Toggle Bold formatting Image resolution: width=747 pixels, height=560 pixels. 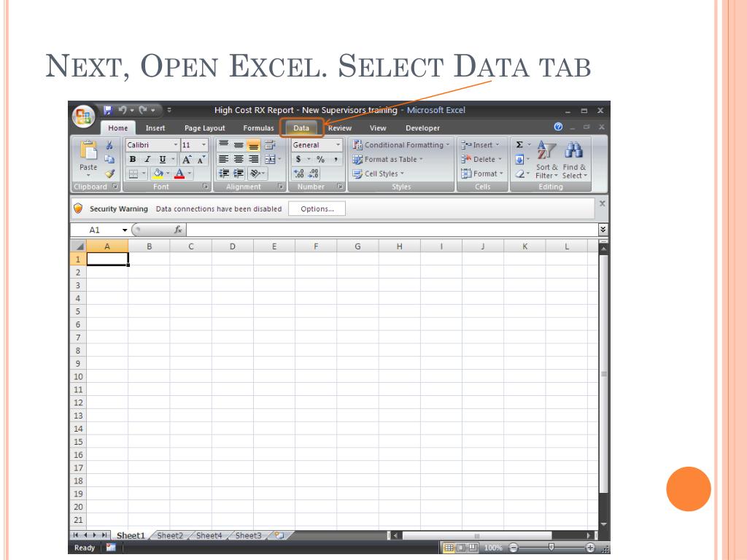[x=133, y=160]
